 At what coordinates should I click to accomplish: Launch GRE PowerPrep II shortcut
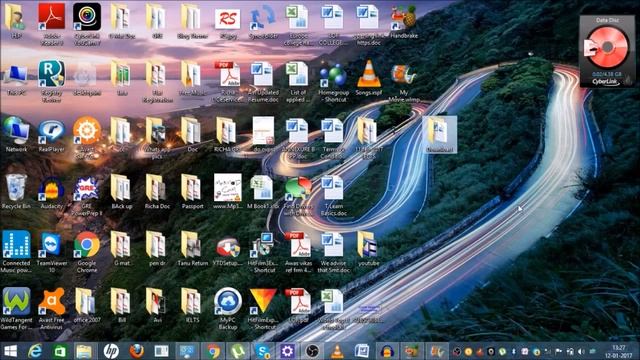(x=87, y=196)
